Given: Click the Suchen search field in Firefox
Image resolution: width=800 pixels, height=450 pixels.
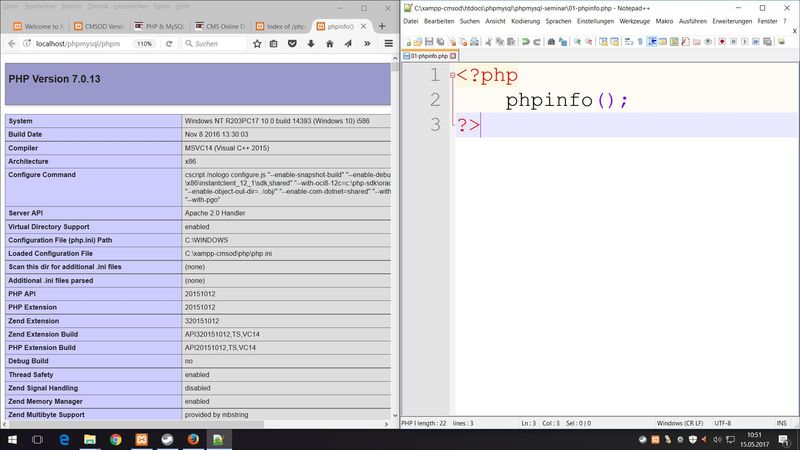Looking at the screenshot, I should (x=215, y=44).
